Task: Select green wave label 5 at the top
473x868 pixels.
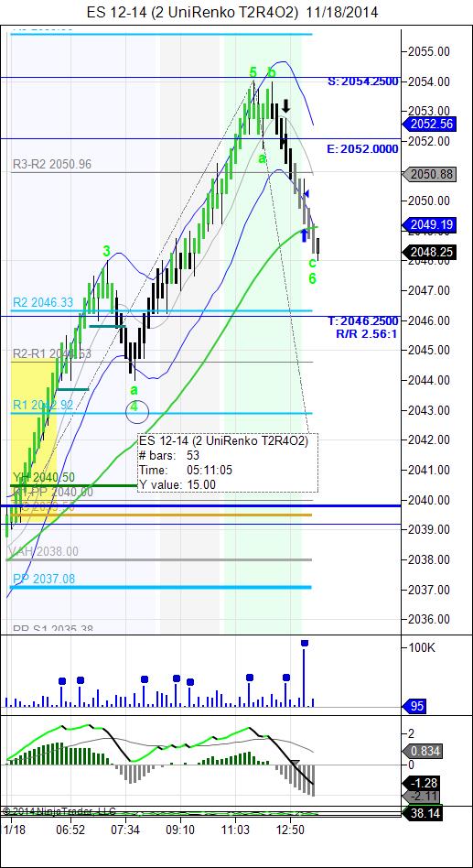Action: click(253, 72)
